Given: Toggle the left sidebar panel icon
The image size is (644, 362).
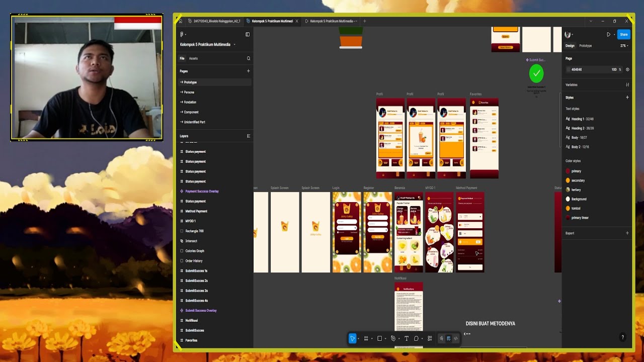Looking at the screenshot, I should pos(248,34).
